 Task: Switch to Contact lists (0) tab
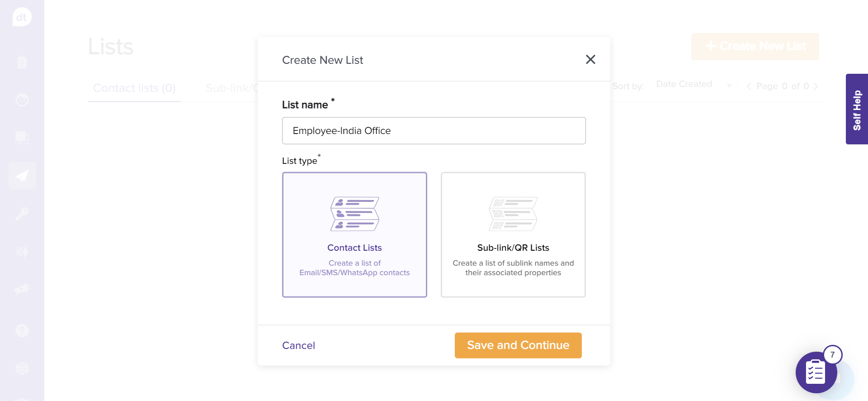(x=134, y=88)
